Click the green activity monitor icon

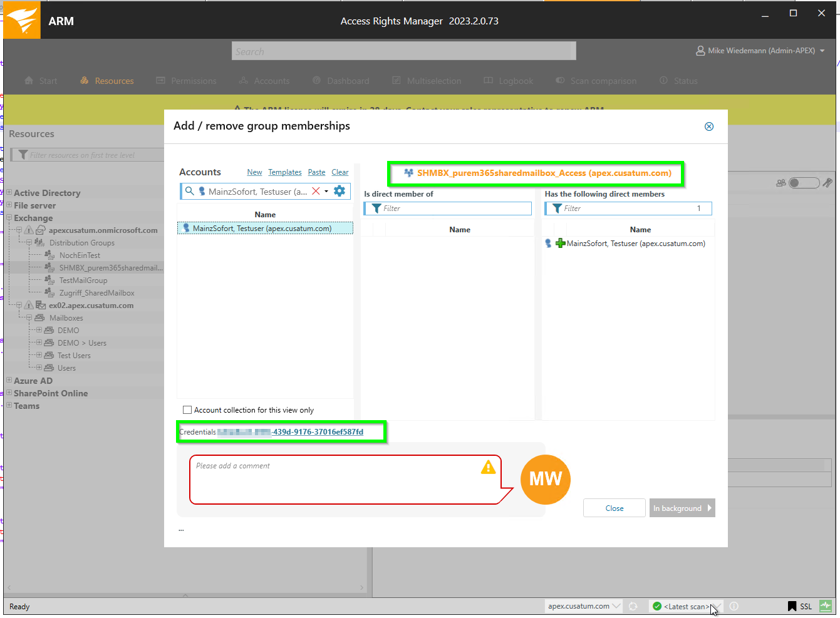826,606
